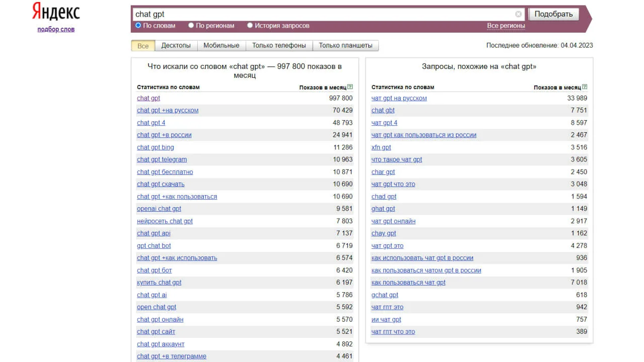The image size is (644, 362).
Task: Clear the search field with the X icon
Action: [518, 14]
